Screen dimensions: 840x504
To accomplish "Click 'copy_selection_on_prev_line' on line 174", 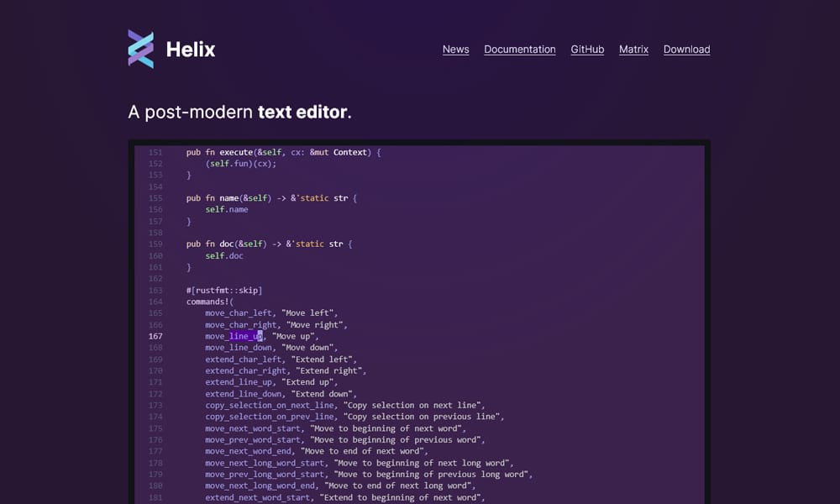I will point(270,417).
